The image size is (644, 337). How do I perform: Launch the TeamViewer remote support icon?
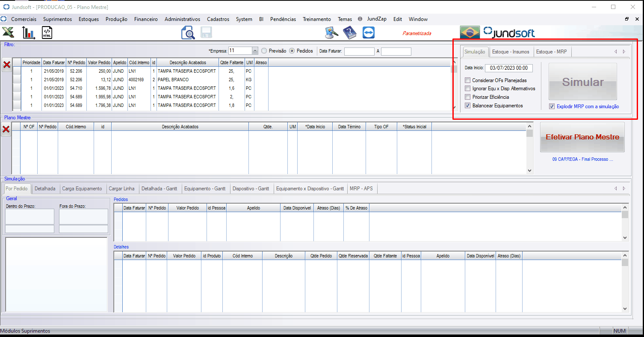coord(368,33)
